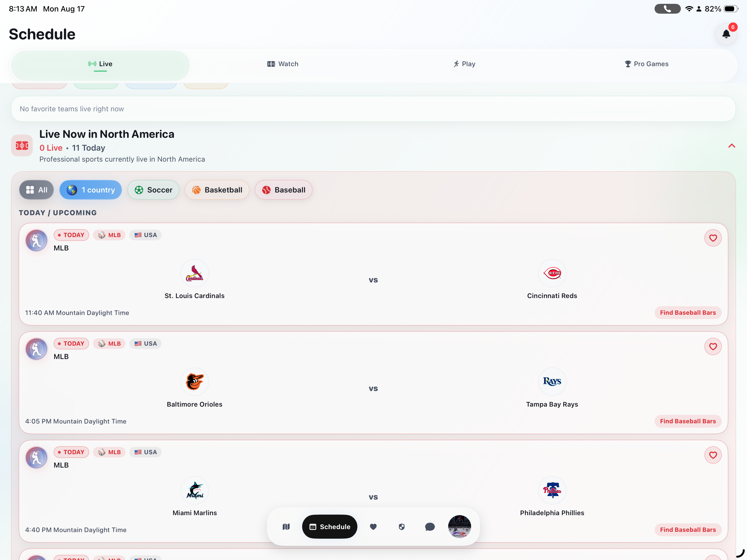Image resolution: width=747 pixels, height=560 pixels.
Task: Open the 1 country filter
Action: [91, 190]
